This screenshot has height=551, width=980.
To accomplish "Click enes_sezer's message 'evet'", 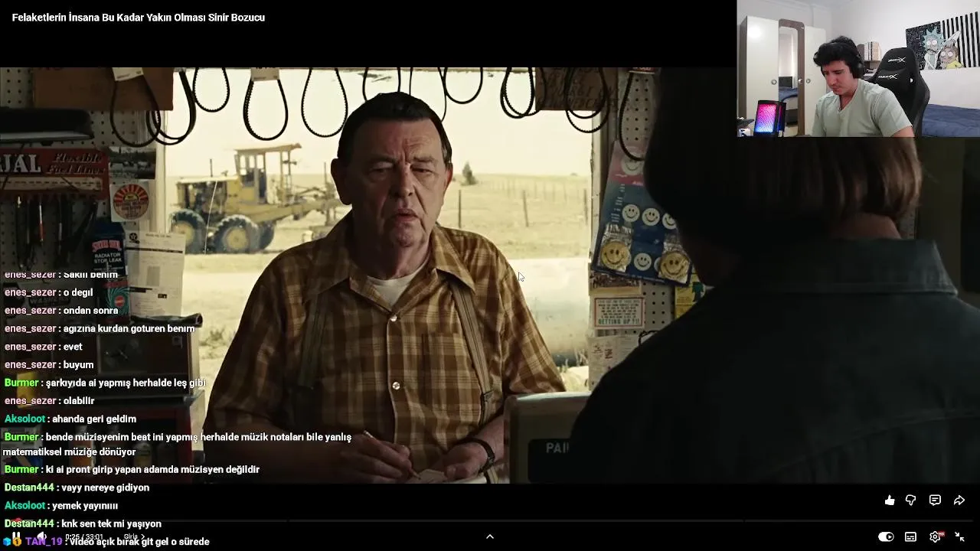I will coord(73,347).
